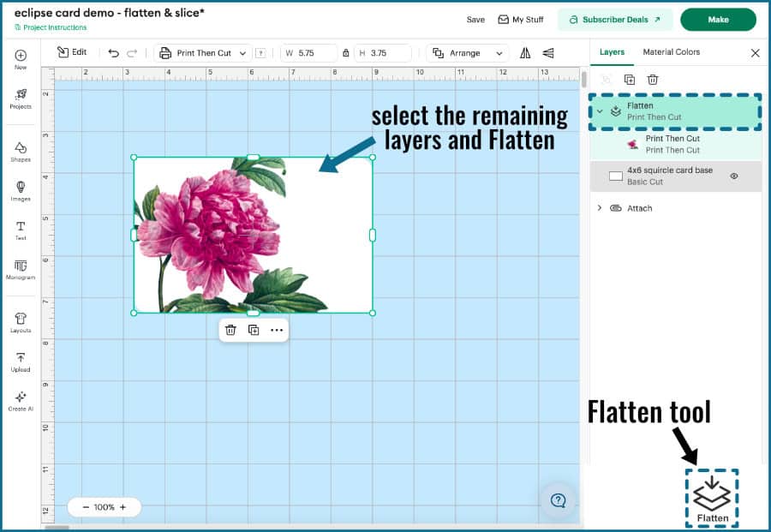Click the group icon in Layers panel

coord(607,80)
